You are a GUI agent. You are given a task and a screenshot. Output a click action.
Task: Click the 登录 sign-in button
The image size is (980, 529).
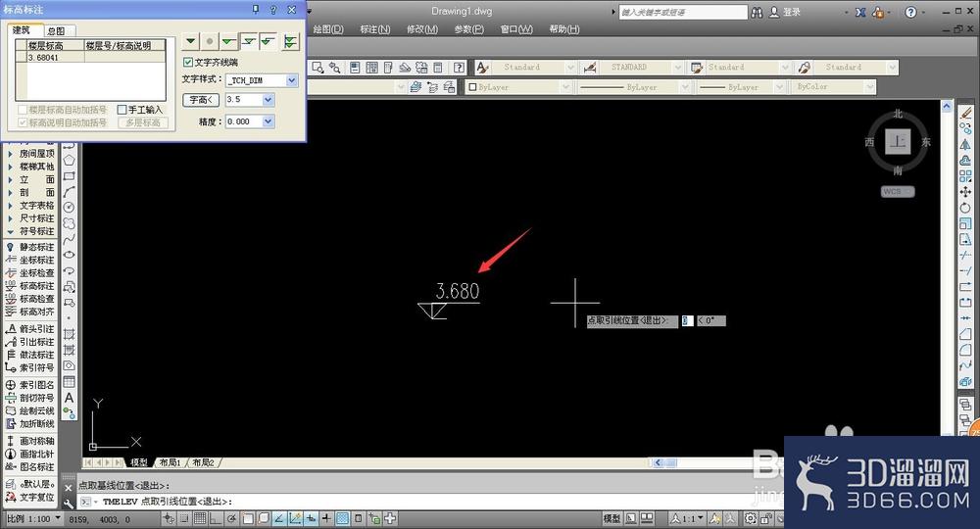(785, 12)
